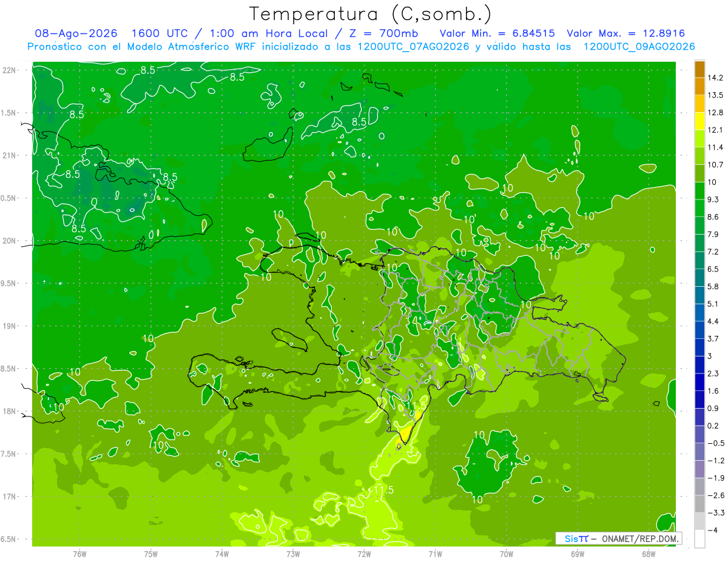Click the '0.9' colorbar value

tap(713, 409)
